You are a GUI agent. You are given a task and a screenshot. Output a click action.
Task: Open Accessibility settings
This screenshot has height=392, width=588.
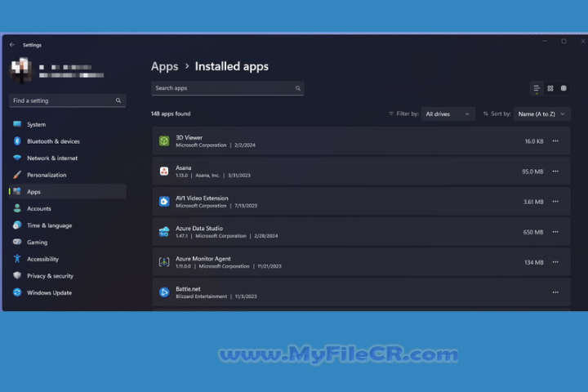[68, 259]
